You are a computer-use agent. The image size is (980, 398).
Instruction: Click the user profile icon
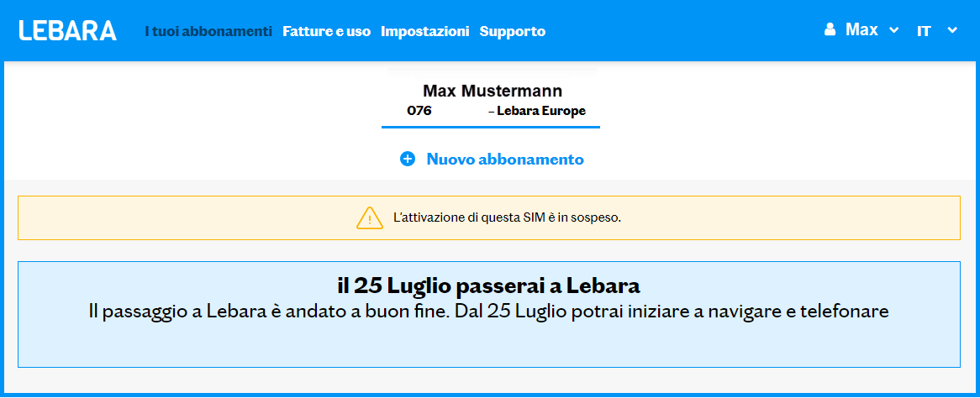pyautogui.click(x=830, y=30)
